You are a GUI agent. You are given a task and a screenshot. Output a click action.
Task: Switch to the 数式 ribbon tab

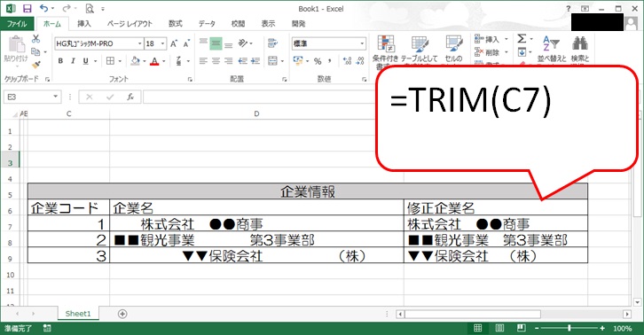[176, 24]
